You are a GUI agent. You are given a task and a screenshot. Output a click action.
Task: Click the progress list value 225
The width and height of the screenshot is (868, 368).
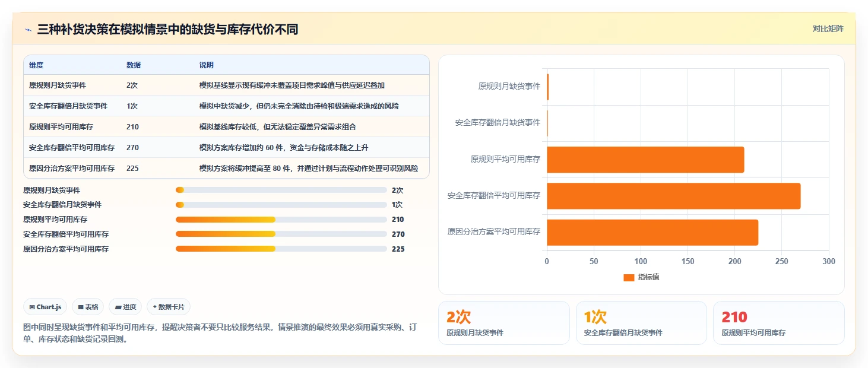pyautogui.click(x=398, y=249)
